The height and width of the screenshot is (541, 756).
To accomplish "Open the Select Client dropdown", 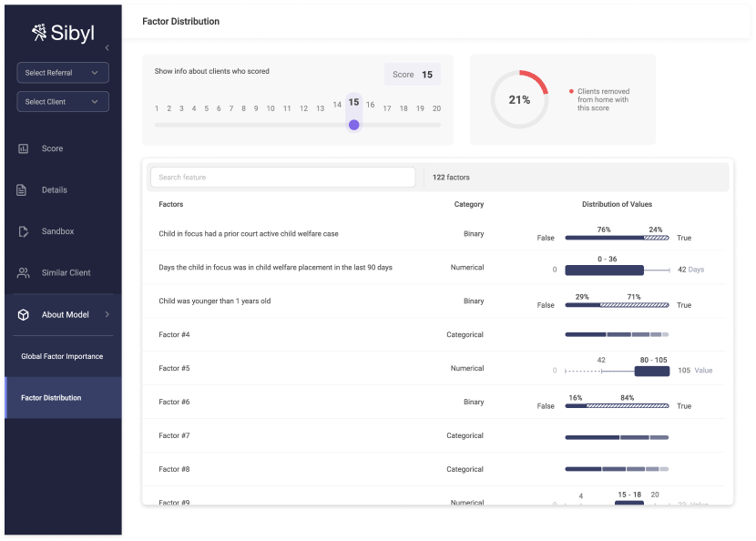I will 63,102.
